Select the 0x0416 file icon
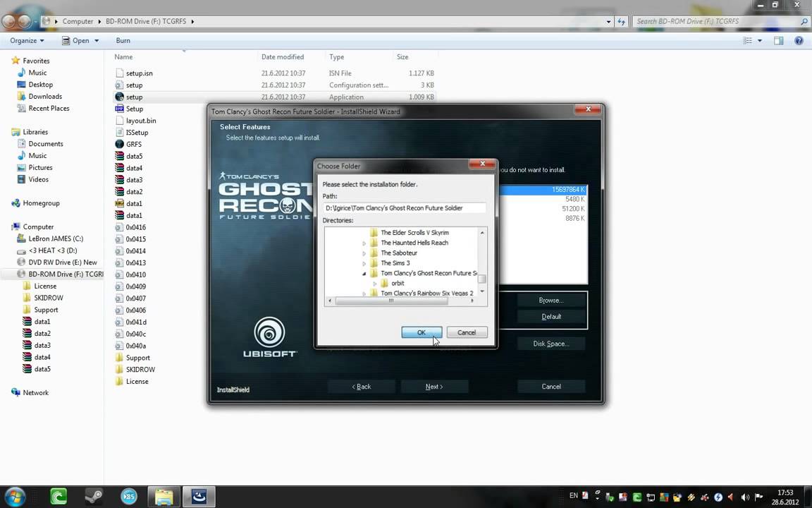The width and height of the screenshot is (812, 508). tap(120, 228)
